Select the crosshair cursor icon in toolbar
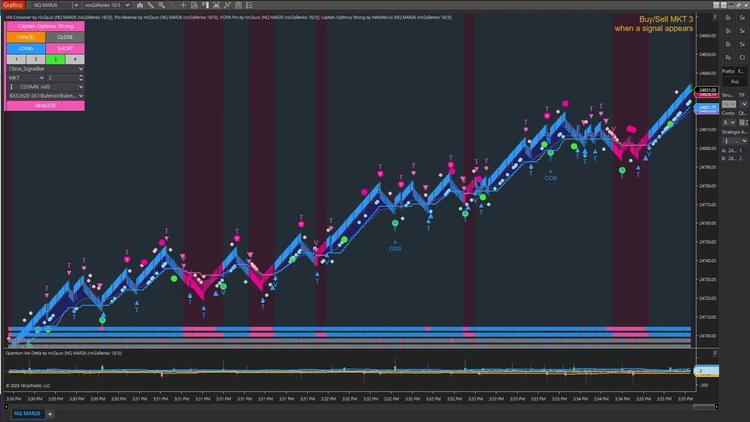The image size is (750, 422). pos(183,5)
